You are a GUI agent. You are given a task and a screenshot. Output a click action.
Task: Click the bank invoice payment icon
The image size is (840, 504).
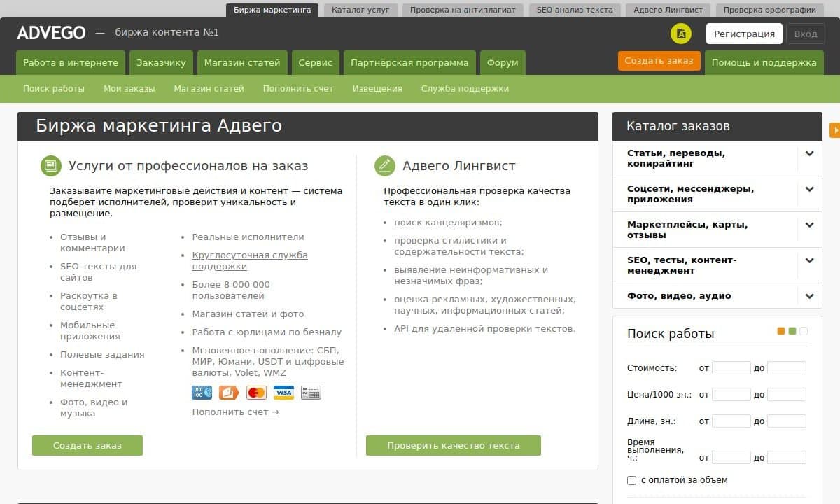pos(311,393)
